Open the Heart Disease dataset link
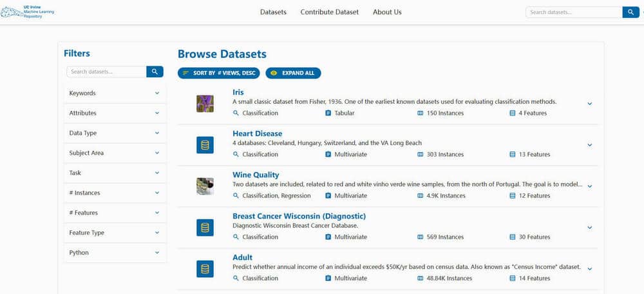This screenshot has height=294, width=644. tap(257, 133)
